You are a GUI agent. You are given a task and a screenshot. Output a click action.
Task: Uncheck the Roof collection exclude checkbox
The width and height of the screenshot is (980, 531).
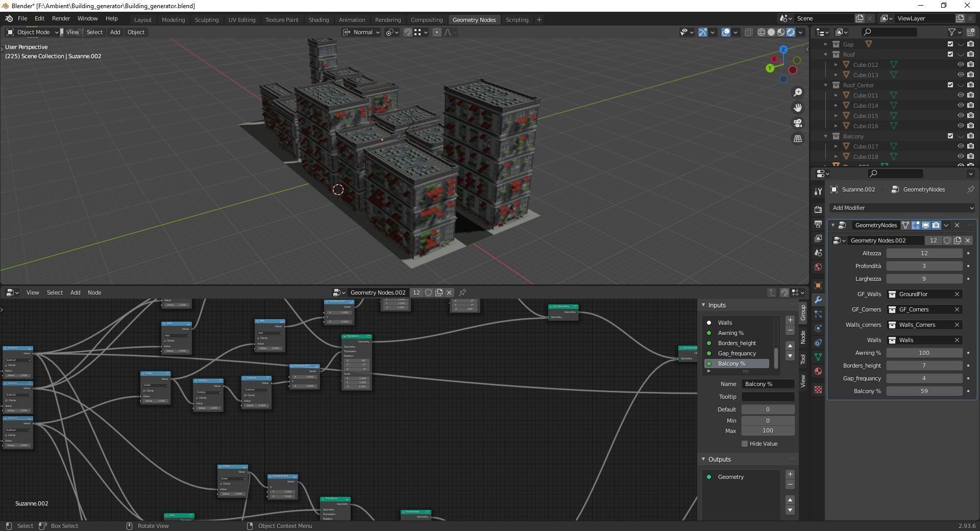[x=950, y=55]
